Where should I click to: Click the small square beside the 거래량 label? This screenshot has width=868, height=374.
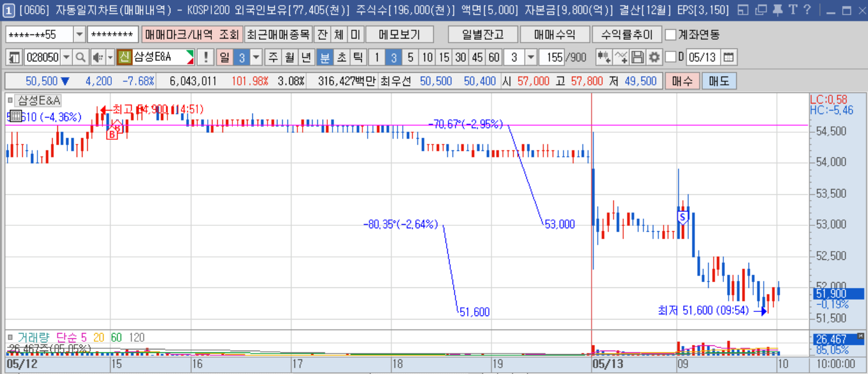tap(11, 337)
